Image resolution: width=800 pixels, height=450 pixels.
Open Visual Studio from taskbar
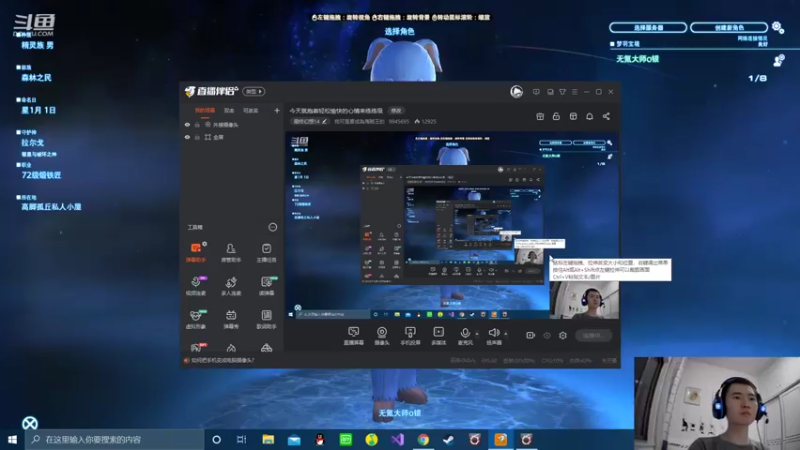(397, 439)
